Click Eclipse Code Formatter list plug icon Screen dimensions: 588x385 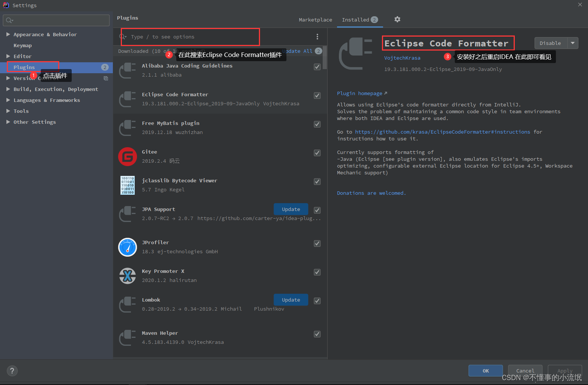[128, 99]
